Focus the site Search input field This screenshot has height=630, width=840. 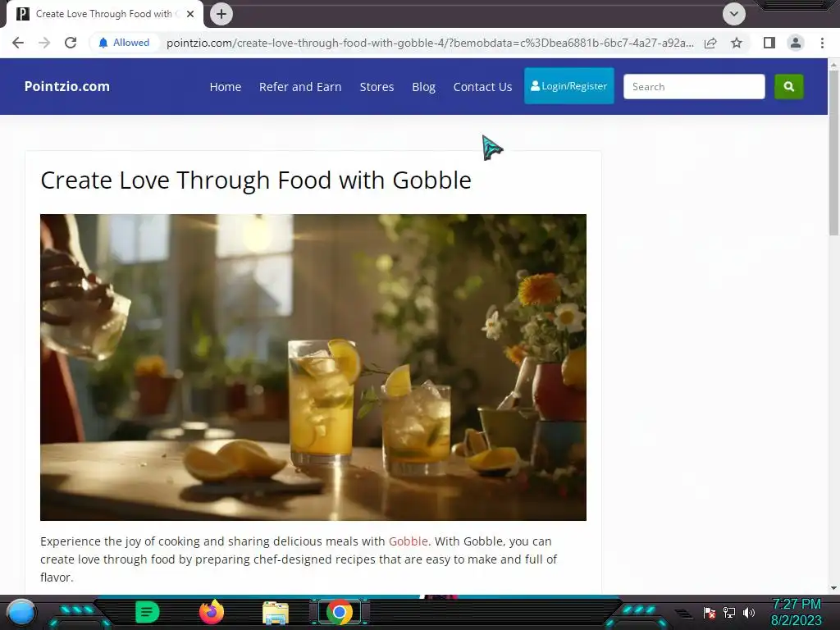(694, 87)
